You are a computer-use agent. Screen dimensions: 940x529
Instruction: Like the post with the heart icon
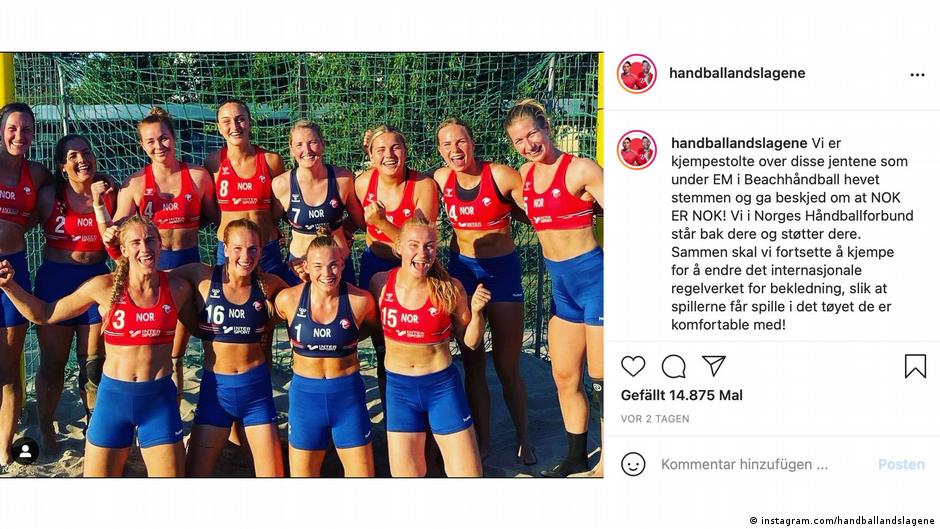pos(633,366)
